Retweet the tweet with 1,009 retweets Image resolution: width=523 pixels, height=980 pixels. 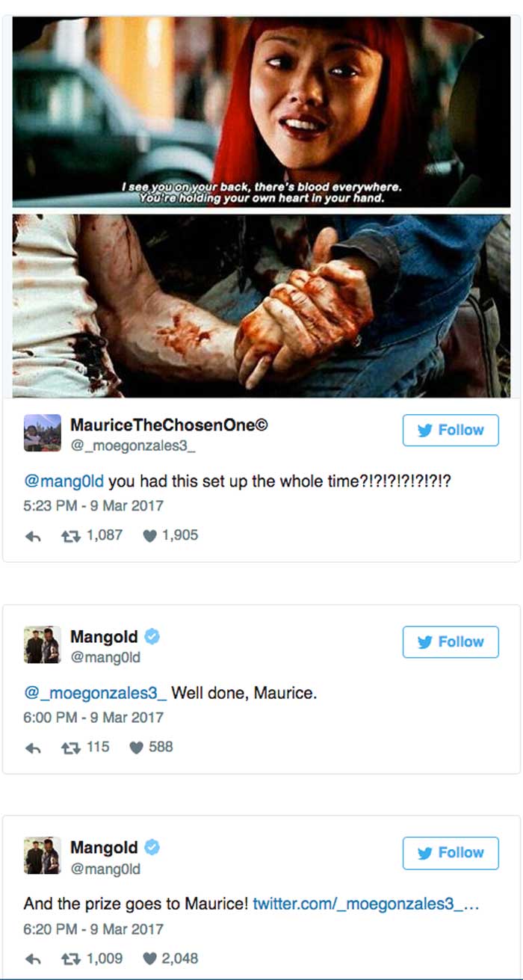pyautogui.click(x=69, y=959)
